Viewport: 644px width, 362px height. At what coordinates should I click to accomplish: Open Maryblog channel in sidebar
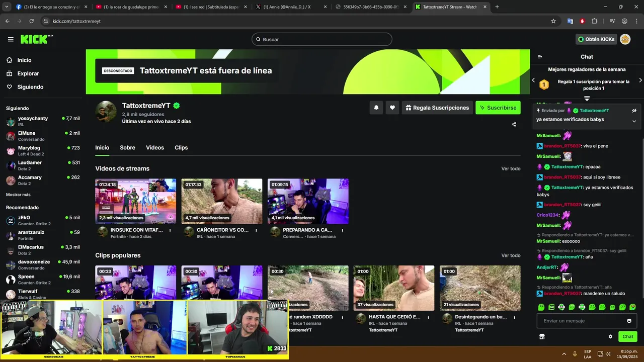[x=43, y=151]
